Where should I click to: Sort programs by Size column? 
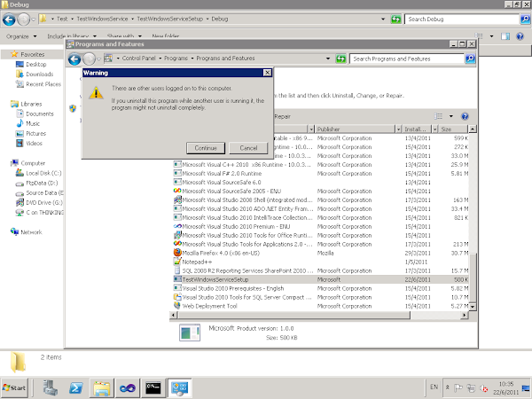coord(452,129)
